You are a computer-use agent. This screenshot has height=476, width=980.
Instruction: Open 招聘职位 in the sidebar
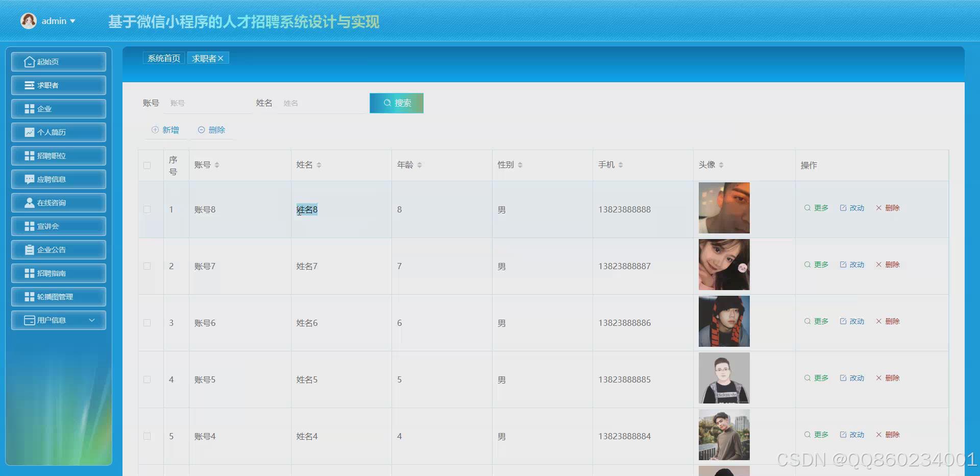pyautogui.click(x=58, y=156)
